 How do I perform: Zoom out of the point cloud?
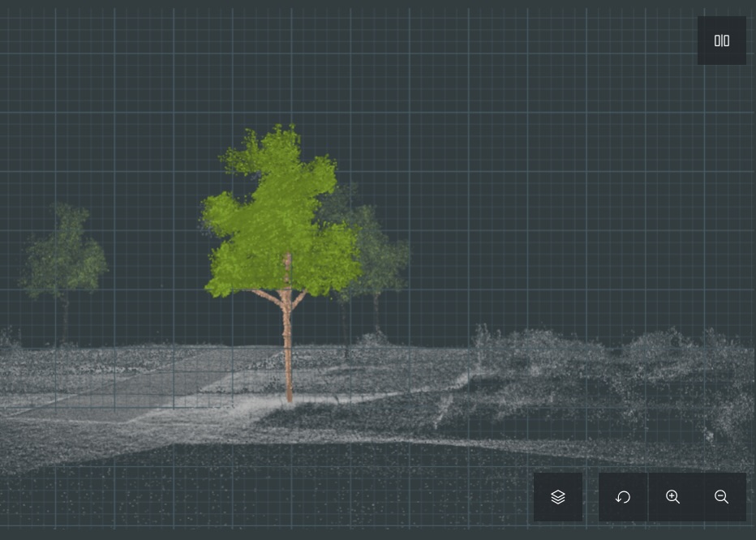721,497
